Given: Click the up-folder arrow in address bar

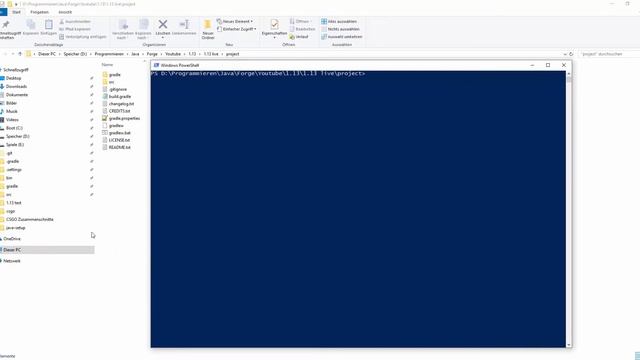Looking at the screenshot, I should coord(20,54).
